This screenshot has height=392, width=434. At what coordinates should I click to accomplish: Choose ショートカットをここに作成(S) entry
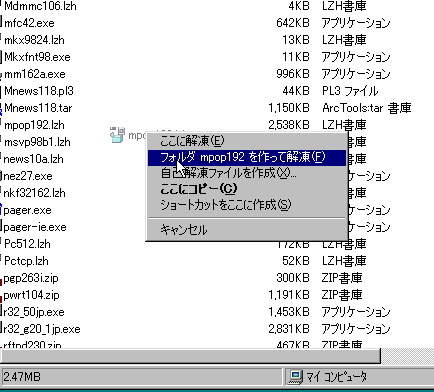247,205
